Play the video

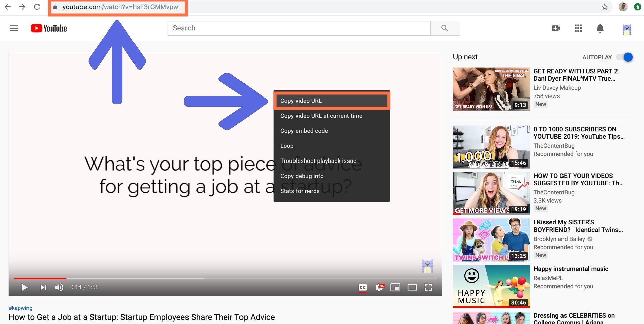coord(24,287)
